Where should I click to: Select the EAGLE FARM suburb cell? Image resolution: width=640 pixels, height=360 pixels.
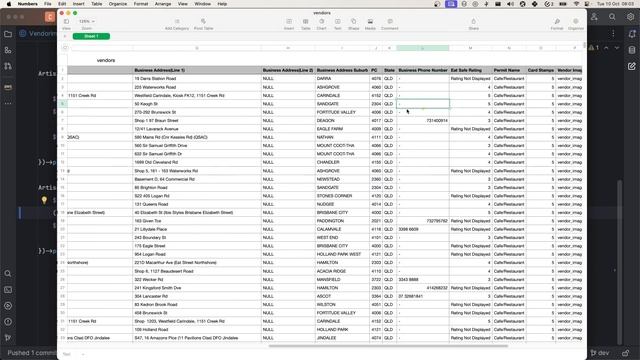coord(342,129)
